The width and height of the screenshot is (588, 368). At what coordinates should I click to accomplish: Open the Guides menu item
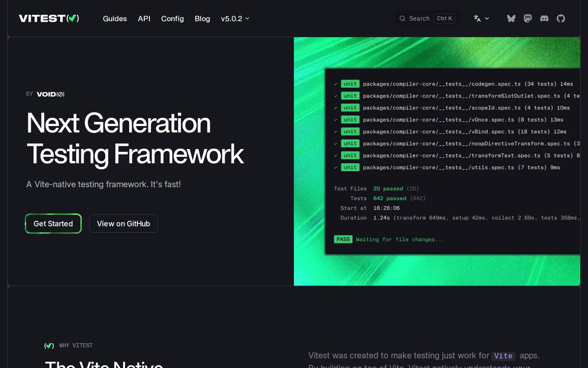click(x=115, y=18)
